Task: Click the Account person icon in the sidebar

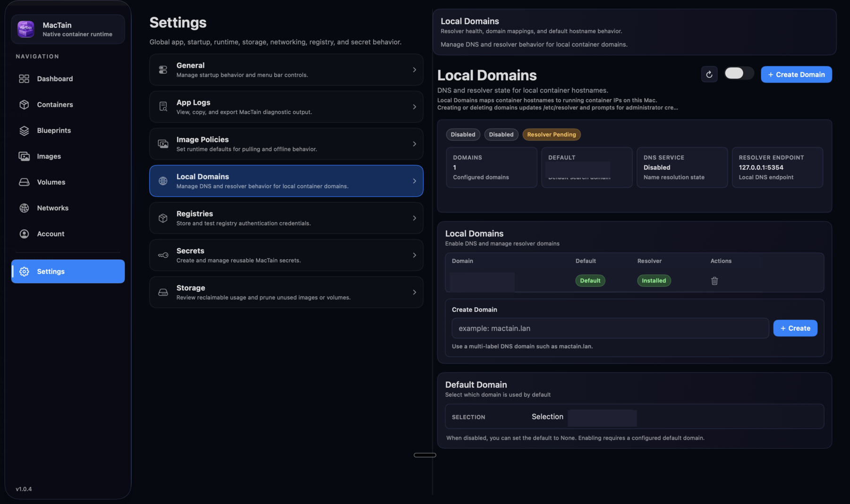Action: point(24,234)
